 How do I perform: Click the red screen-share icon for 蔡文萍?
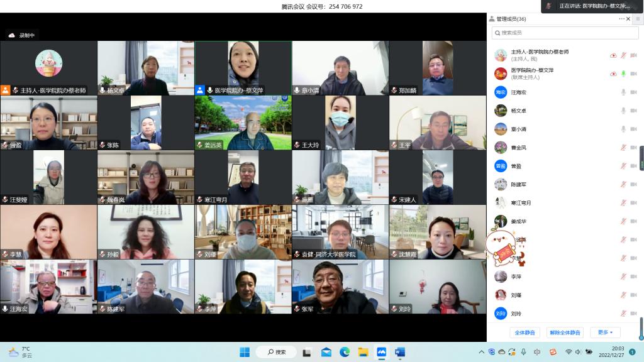(613, 74)
